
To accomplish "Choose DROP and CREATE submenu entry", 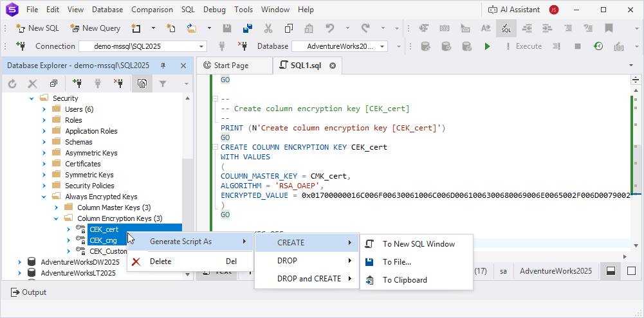I will coord(307,279).
